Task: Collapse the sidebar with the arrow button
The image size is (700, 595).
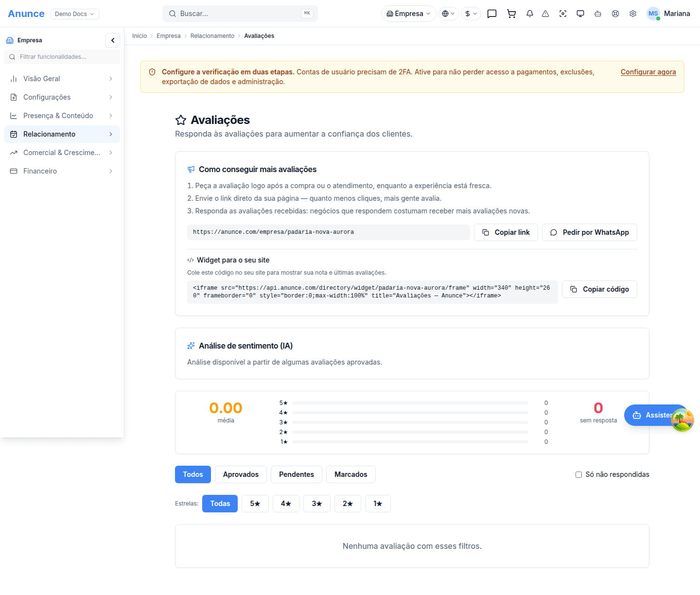Action: [x=113, y=40]
